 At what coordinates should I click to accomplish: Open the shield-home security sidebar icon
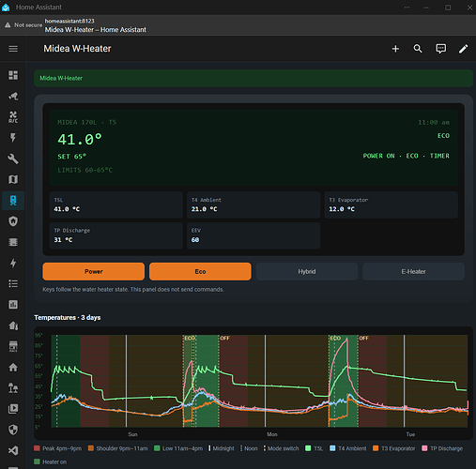tap(13, 221)
